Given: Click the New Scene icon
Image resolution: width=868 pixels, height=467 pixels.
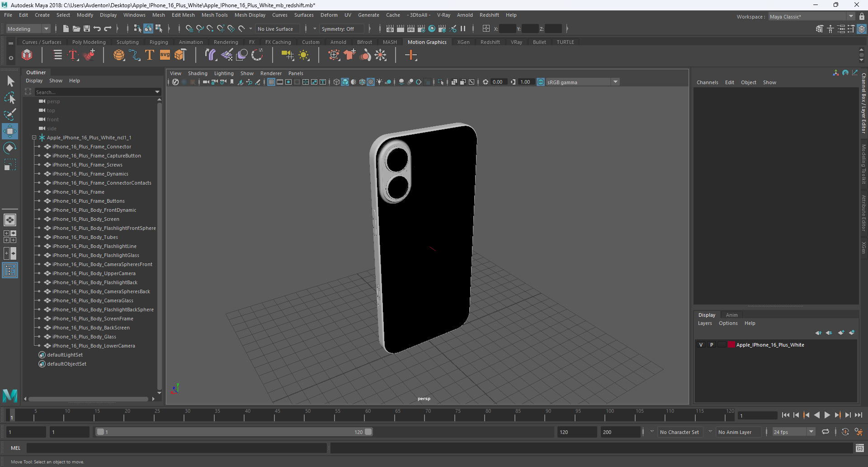Looking at the screenshot, I should pos(66,29).
